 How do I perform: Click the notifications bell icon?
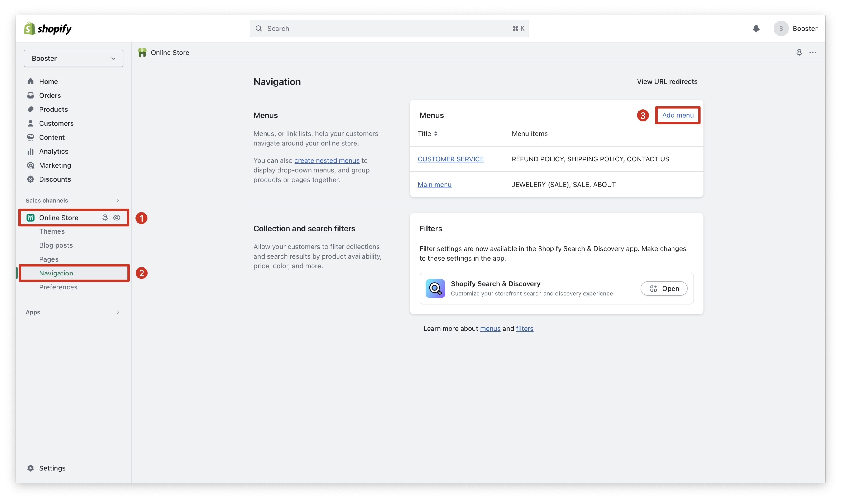756,29
